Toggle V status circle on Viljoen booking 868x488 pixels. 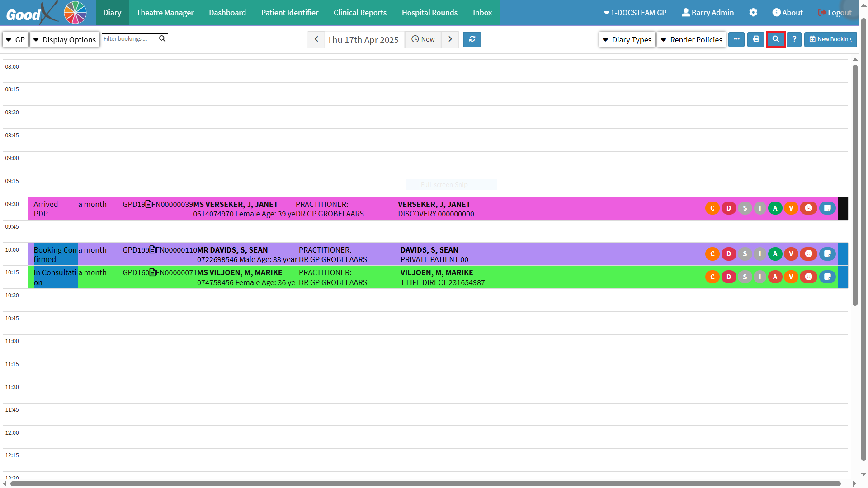tap(791, 277)
